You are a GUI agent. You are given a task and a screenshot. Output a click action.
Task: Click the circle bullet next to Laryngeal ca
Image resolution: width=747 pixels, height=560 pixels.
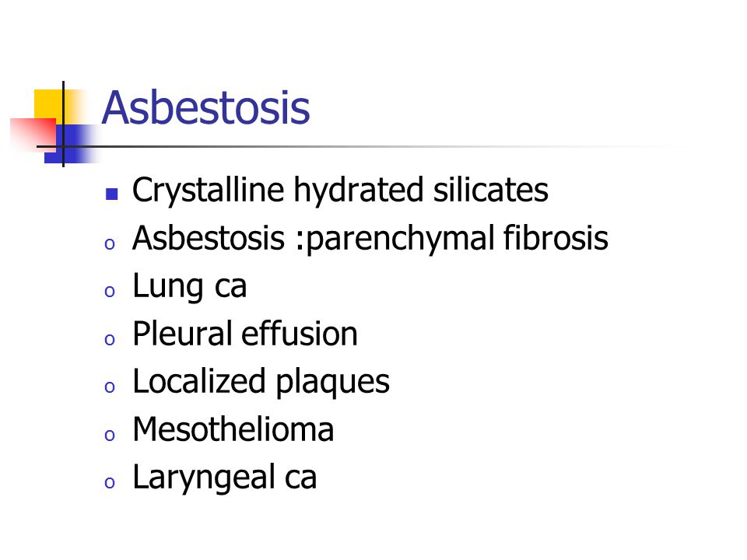110,483
